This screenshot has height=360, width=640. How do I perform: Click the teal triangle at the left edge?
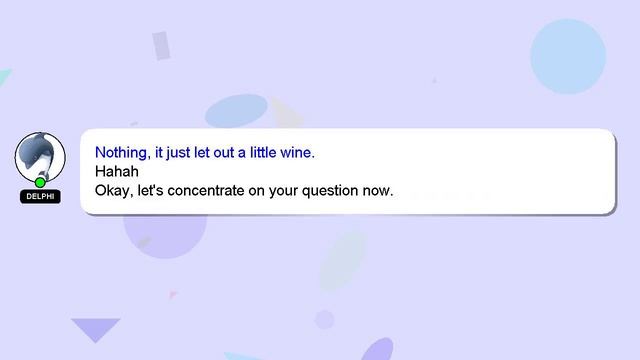(4, 77)
